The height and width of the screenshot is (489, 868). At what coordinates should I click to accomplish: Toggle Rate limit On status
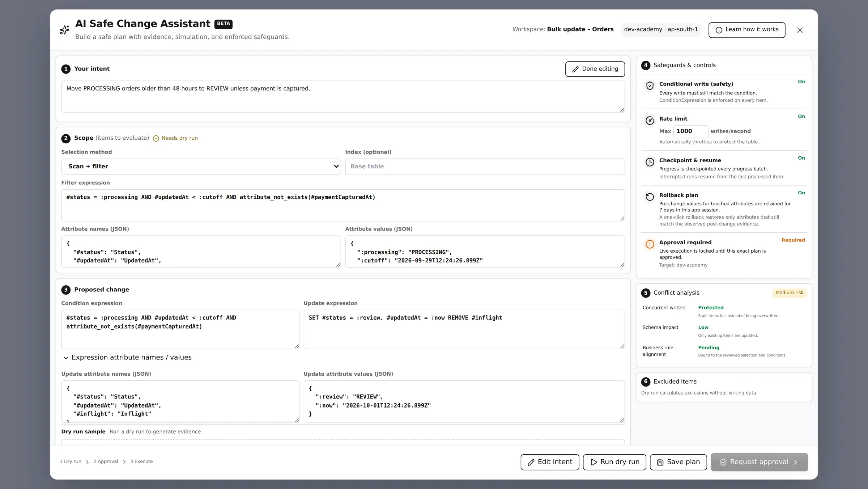tap(801, 116)
